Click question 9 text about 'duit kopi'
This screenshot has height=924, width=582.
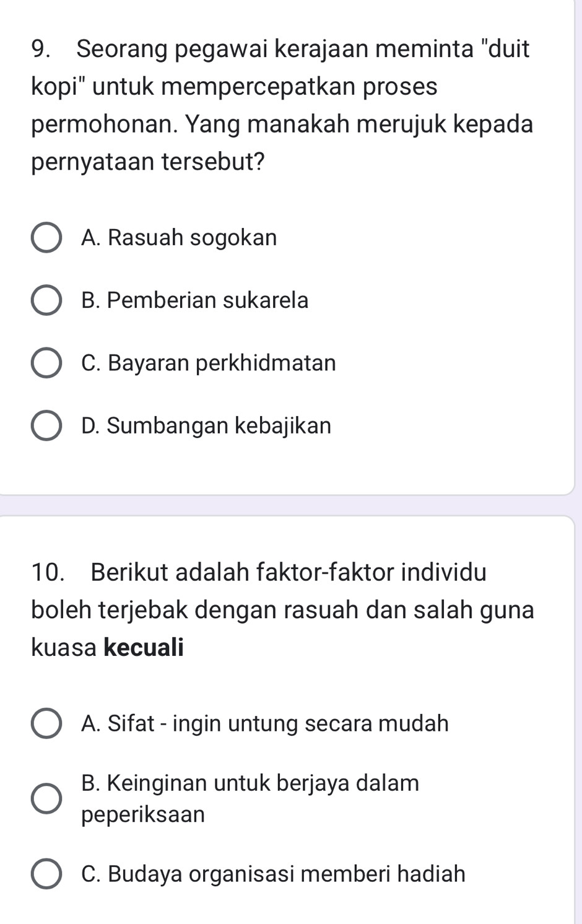click(x=282, y=86)
